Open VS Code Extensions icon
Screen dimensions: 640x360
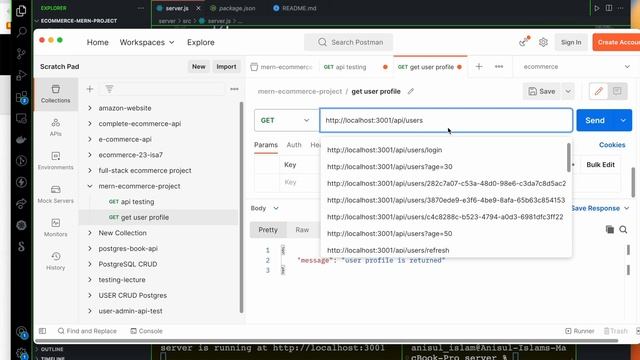(x=21, y=97)
